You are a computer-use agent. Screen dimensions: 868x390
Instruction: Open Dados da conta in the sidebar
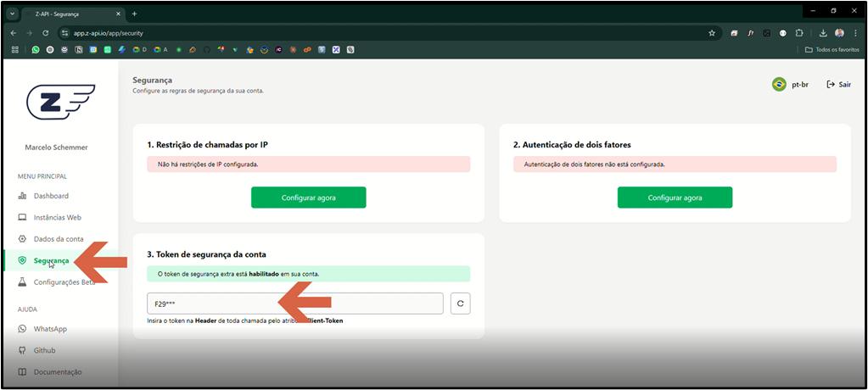pyautogui.click(x=60, y=239)
